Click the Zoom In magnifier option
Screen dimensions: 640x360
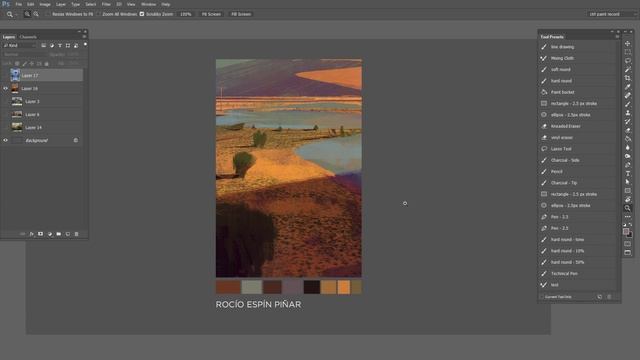pos(27,14)
